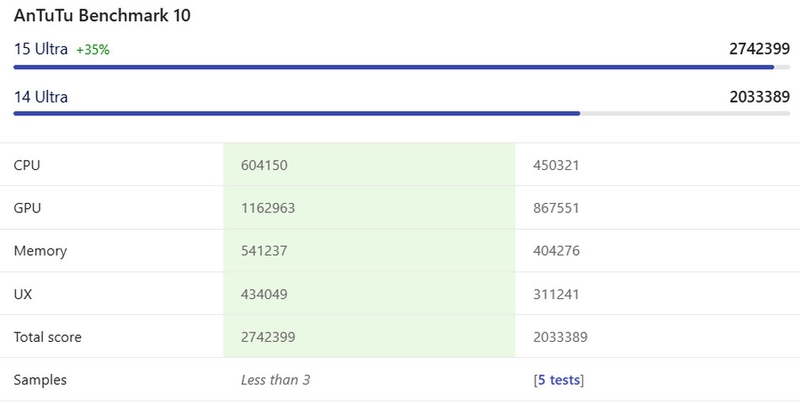Click the Memory row label
This screenshot has width=800, height=405.
click(x=40, y=251)
